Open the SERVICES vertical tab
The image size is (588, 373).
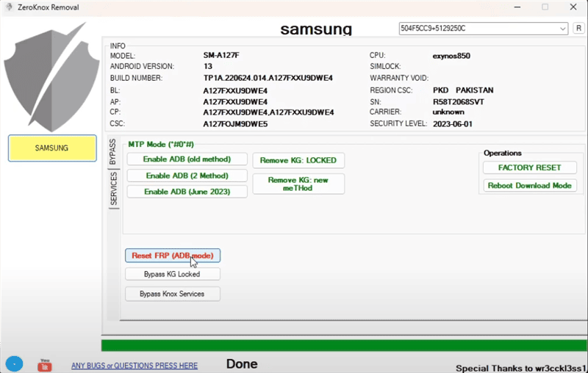[x=113, y=190]
